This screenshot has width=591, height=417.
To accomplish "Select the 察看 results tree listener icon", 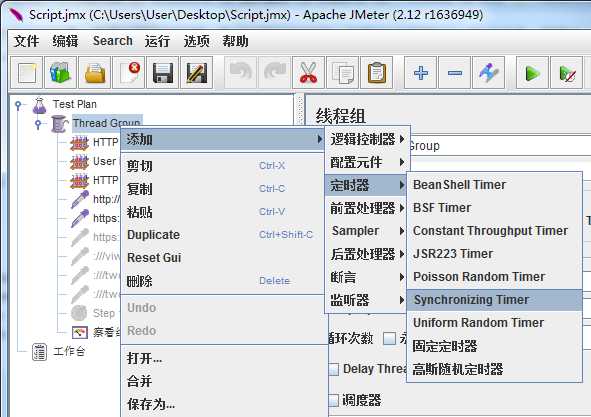I will [80, 332].
